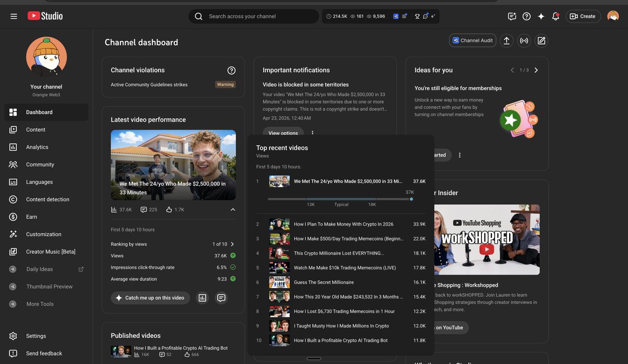Click the Channel Audit button

point(473,40)
